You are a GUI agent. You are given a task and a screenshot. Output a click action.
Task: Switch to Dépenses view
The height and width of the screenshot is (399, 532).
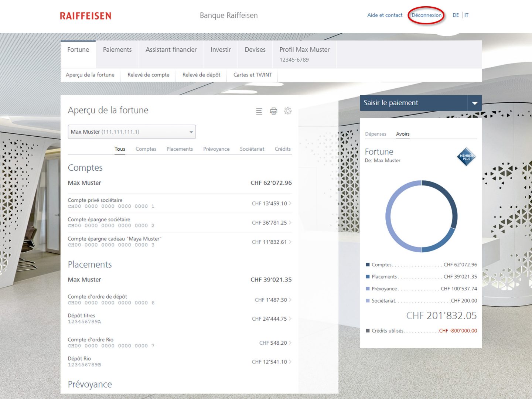375,134
